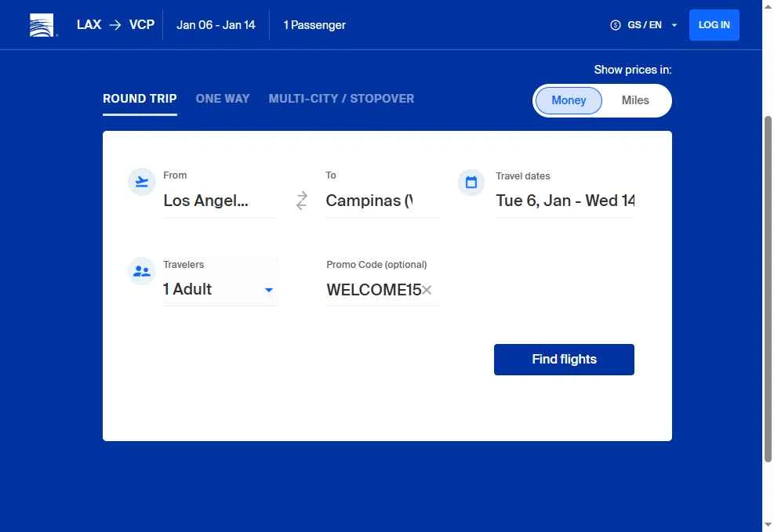Open calendar icon beside Travel dates
The image size is (774, 532).
(x=471, y=183)
